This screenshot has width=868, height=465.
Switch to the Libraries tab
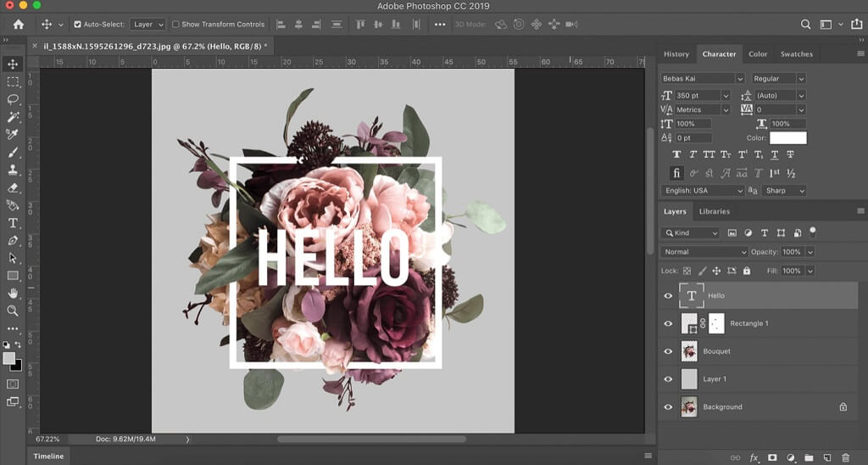[714, 211]
